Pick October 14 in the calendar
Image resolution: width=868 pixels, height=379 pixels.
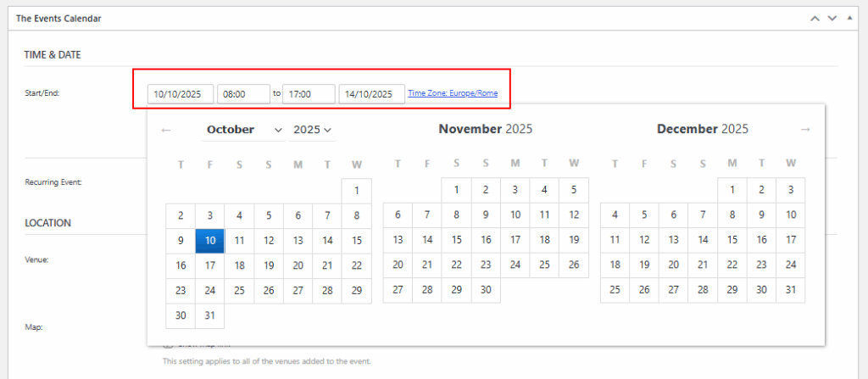(x=327, y=241)
